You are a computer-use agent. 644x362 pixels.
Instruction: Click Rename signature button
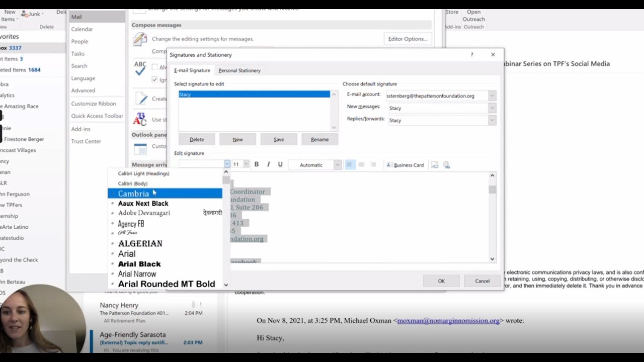tap(319, 139)
